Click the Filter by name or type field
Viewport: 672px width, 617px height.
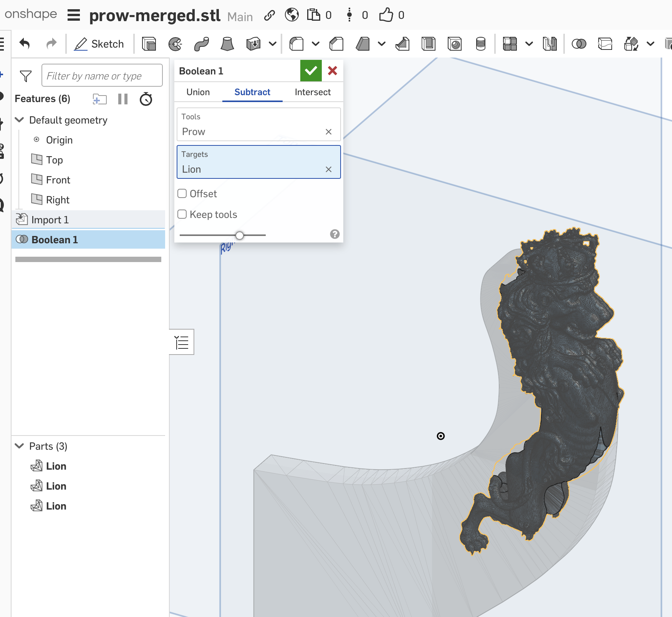tap(102, 76)
